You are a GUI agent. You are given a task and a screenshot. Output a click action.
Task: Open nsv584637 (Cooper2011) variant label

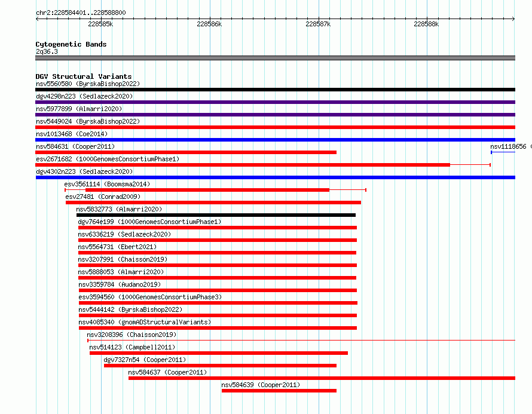[167, 372]
